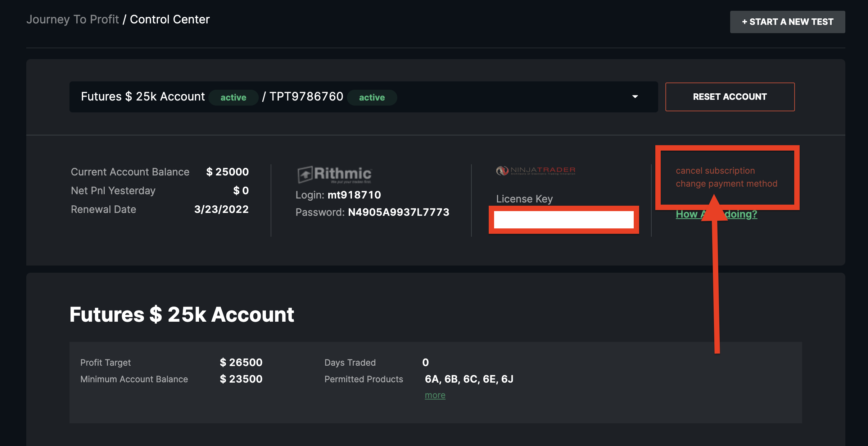Image resolution: width=868 pixels, height=446 pixels.
Task: Click the NinjaTrader logo
Action: pyautogui.click(x=535, y=170)
